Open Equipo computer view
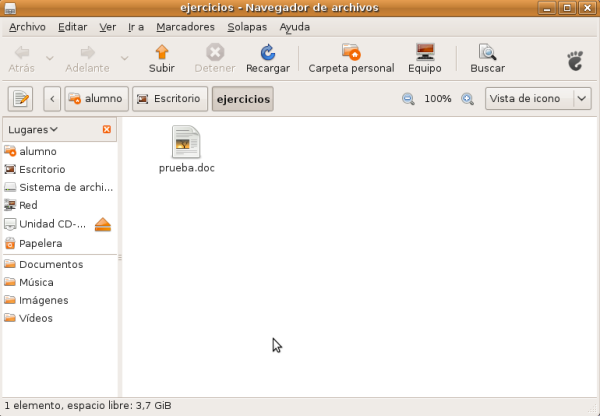600x416 pixels. [425, 52]
